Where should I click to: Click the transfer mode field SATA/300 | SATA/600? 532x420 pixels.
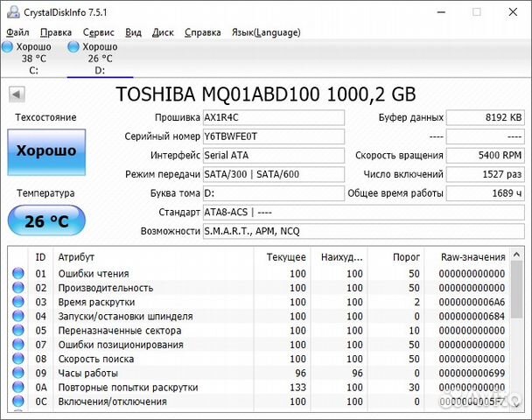(274, 174)
